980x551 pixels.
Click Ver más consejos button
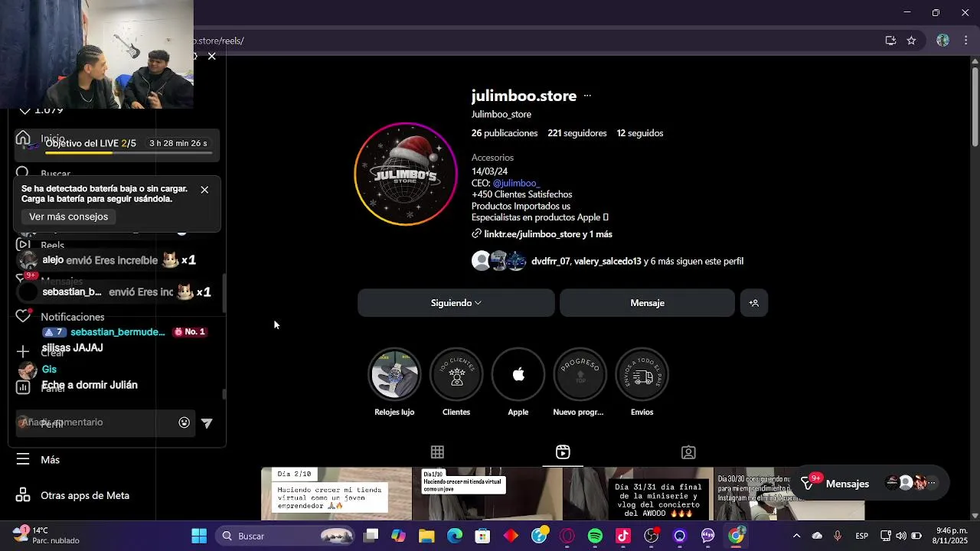point(69,217)
